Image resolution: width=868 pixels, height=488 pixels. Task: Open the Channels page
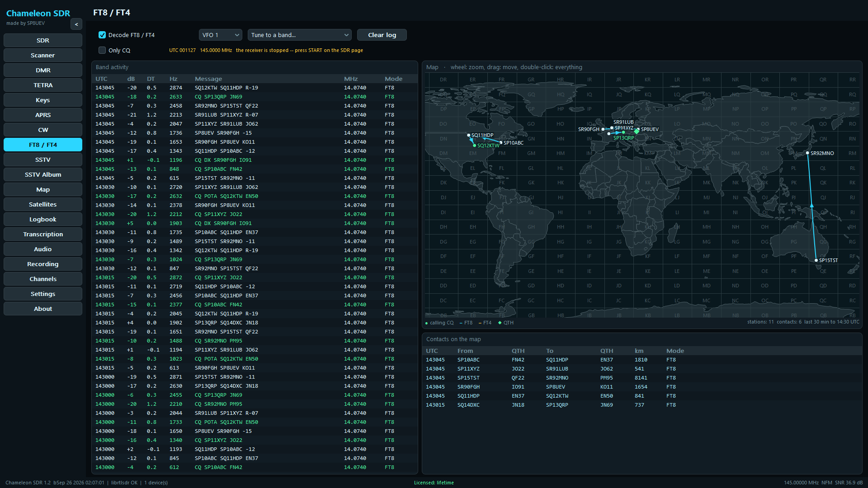pyautogui.click(x=43, y=279)
